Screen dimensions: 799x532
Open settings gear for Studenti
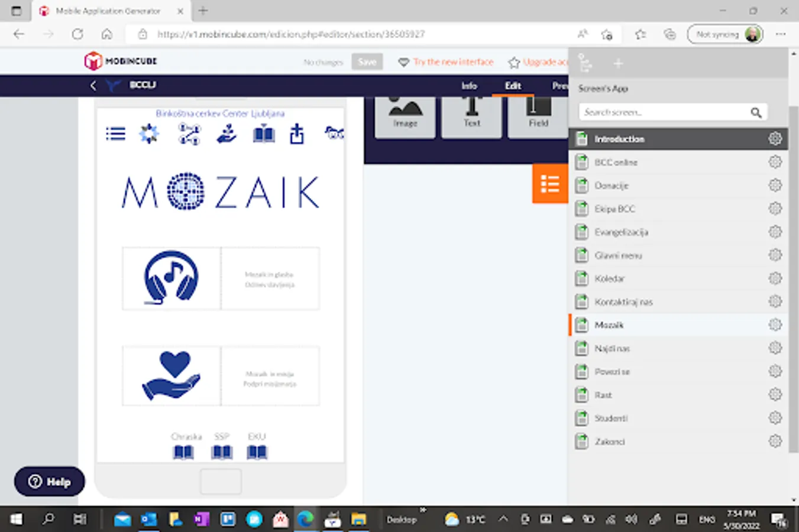tap(775, 418)
